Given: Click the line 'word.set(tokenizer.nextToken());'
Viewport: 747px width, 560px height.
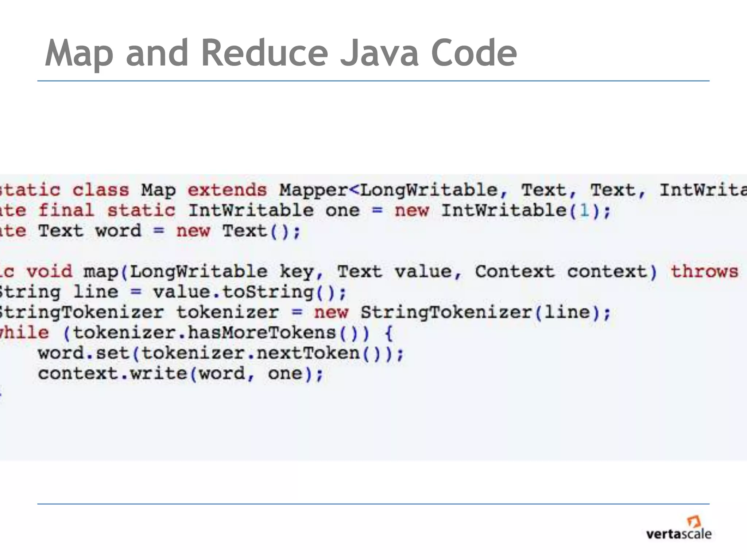Looking at the screenshot, I should click(x=221, y=353).
